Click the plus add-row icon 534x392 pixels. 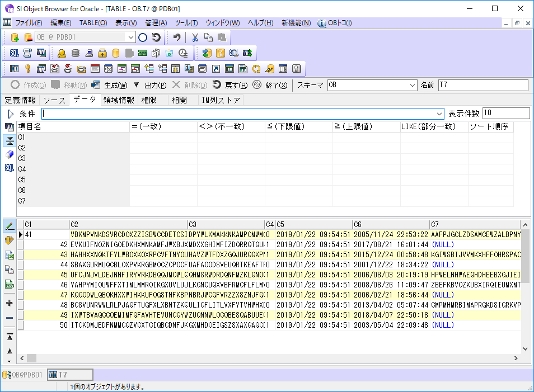click(10, 303)
